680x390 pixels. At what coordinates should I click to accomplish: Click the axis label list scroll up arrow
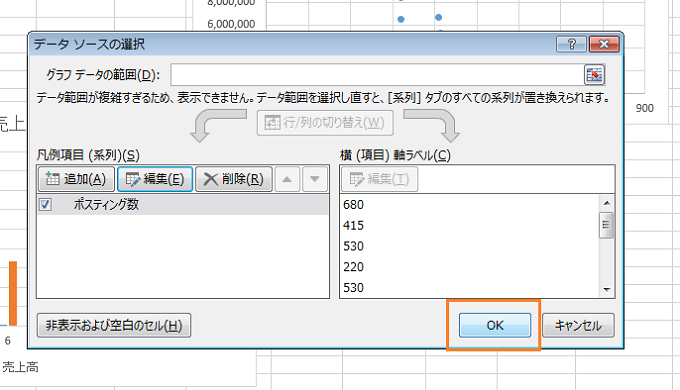[x=606, y=203]
